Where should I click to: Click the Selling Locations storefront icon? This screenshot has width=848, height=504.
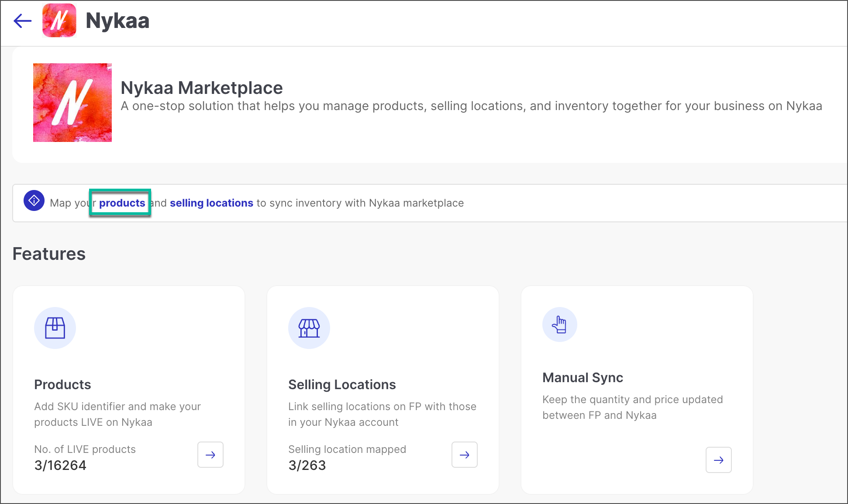pyautogui.click(x=309, y=328)
